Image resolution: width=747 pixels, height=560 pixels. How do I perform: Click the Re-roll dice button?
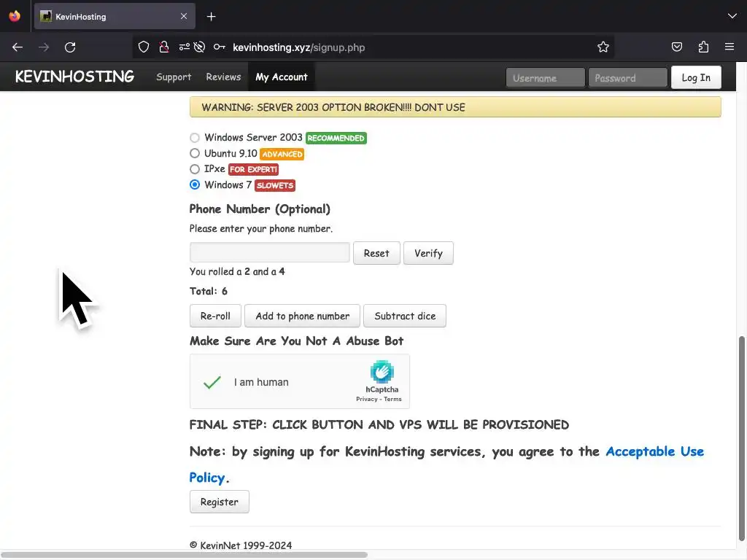[x=215, y=316]
